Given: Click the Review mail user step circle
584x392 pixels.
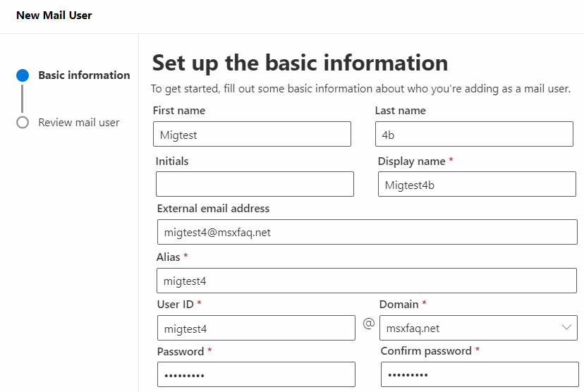Looking at the screenshot, I should tap(23, 123).
